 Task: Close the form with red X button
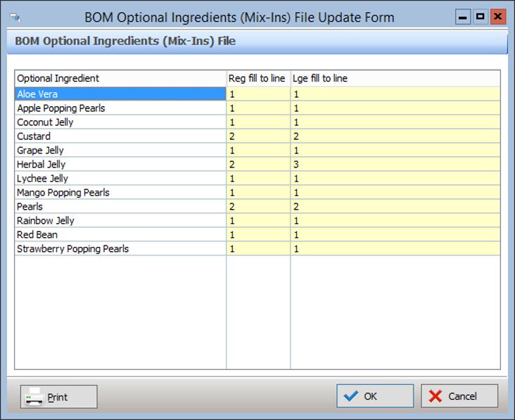click(497, 16)
